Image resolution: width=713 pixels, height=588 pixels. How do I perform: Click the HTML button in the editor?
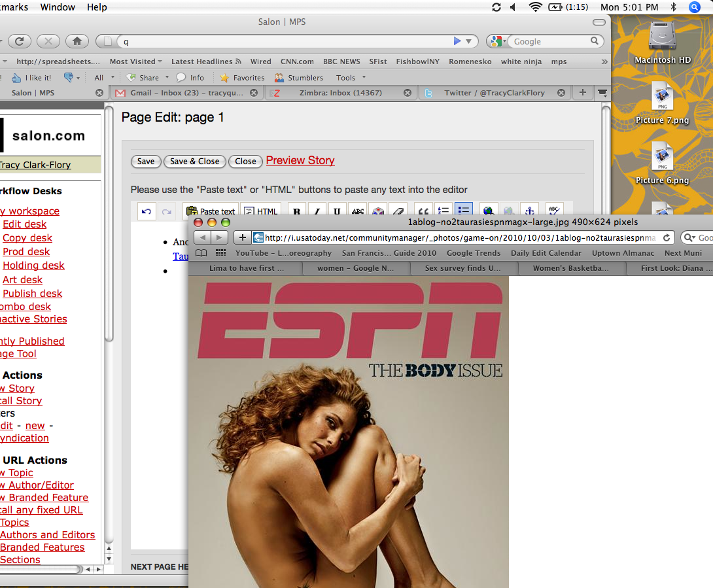coord(260,211)
